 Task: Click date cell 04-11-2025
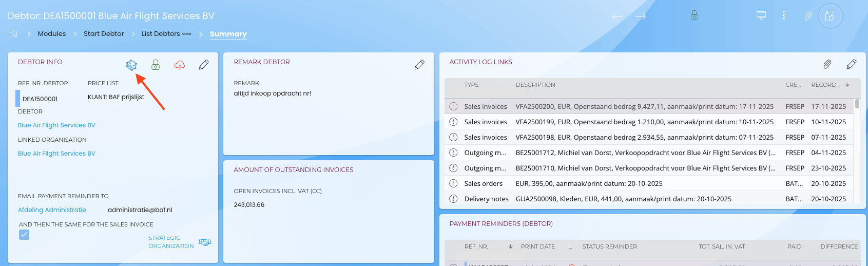828,153
